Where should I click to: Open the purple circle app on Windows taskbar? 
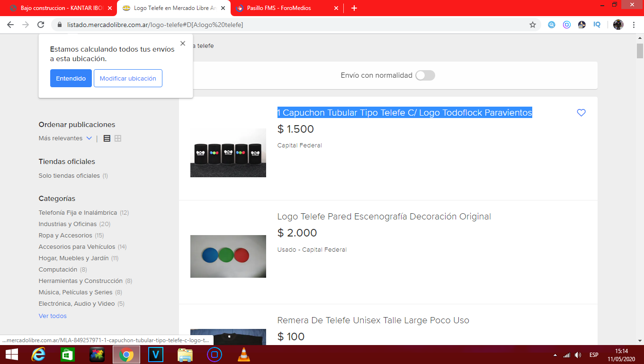215,355
